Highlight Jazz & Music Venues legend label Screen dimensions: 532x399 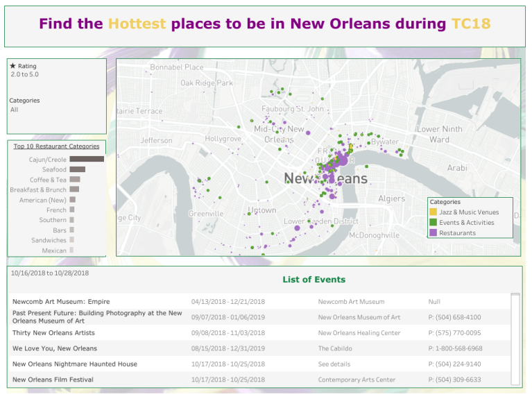click(469, 212)
